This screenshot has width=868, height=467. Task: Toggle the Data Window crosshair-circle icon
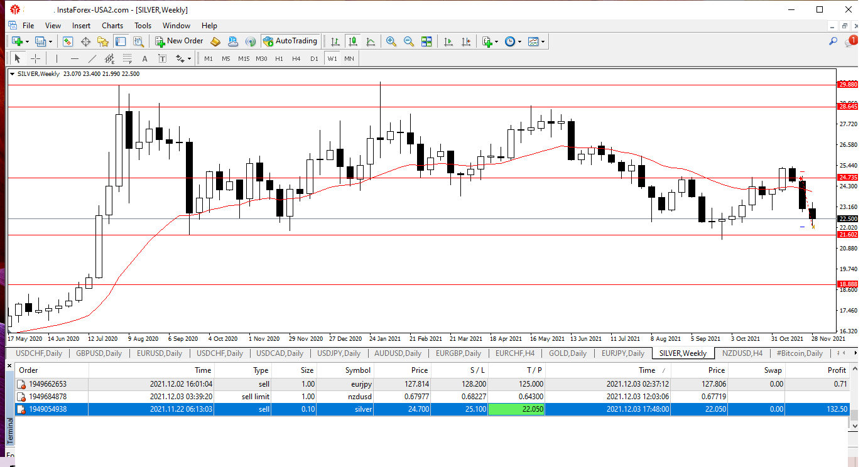[85, 41]
